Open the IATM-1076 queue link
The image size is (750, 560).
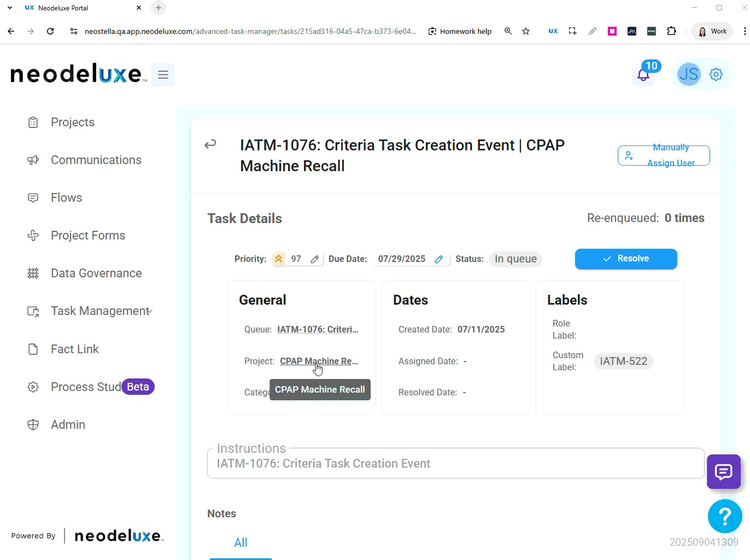point(318,330)
